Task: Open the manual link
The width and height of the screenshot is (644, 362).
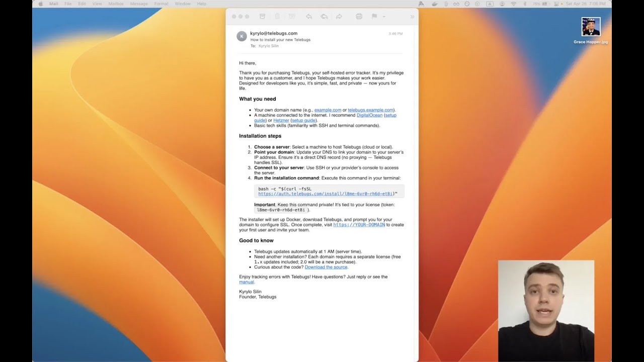Action: click(247, 282)
